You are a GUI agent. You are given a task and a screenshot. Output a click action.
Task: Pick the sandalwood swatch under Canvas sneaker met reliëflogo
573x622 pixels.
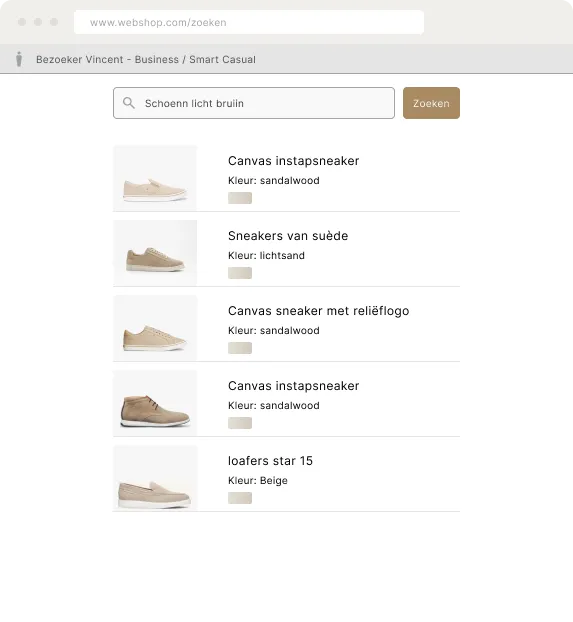(240, 348)
